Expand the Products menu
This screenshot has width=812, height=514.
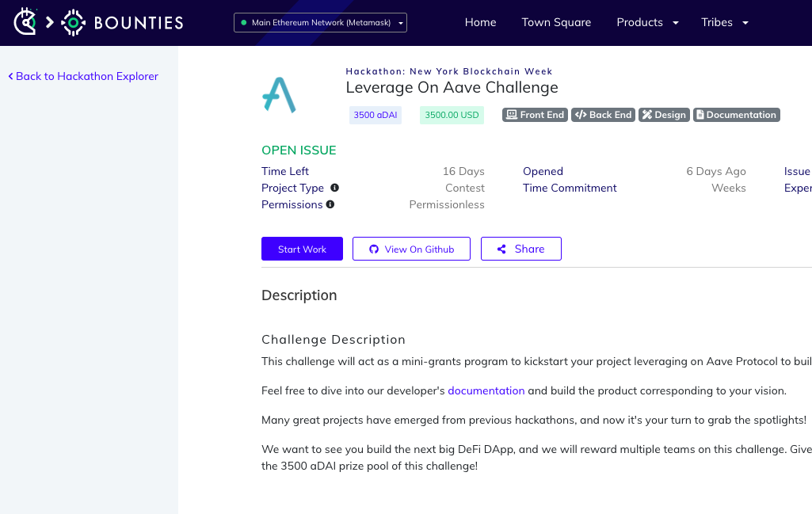point(647,22)
